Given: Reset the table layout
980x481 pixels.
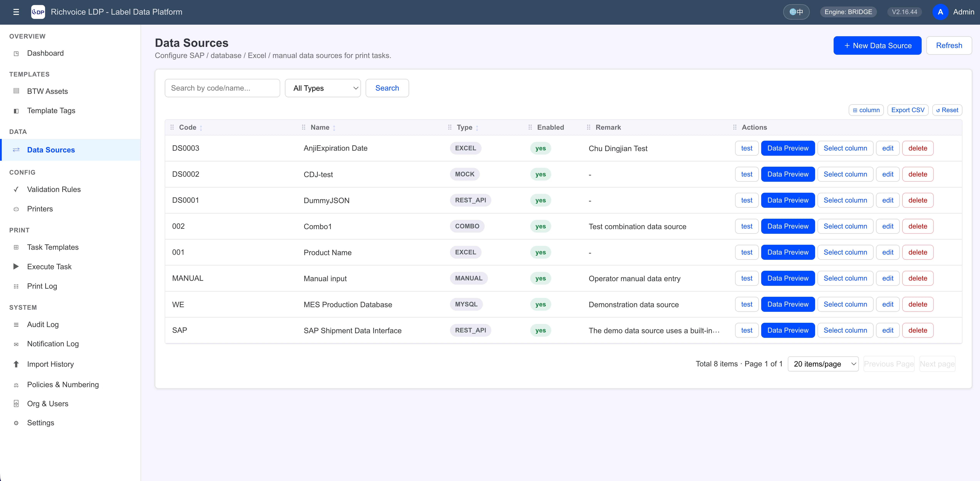Looking at the screenshot, I should pyautogui.click(x=947, y=110).
